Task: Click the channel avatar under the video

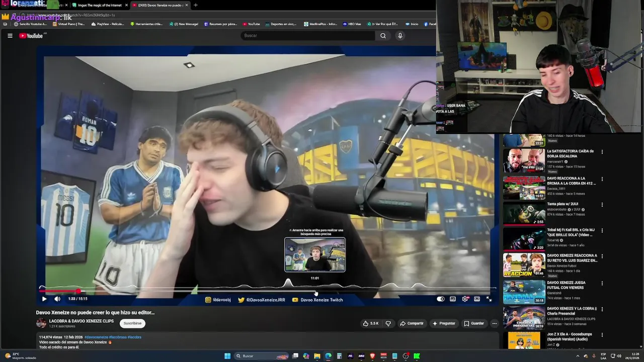Action: [x=41, y=323]
